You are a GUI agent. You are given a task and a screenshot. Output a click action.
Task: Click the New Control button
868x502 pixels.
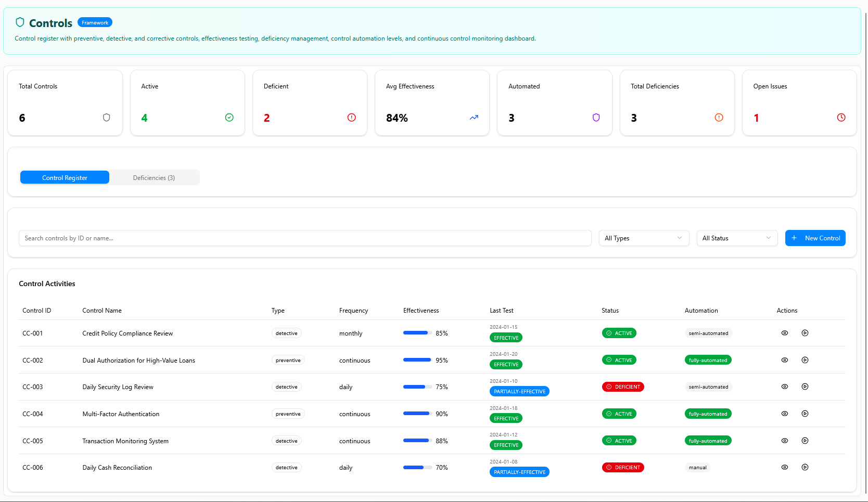815,238
